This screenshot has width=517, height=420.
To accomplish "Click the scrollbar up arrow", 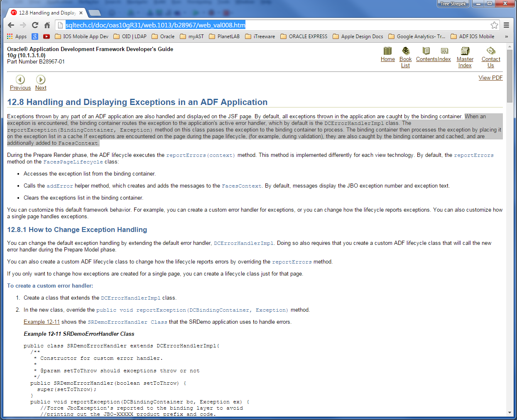I will [510, 46].
